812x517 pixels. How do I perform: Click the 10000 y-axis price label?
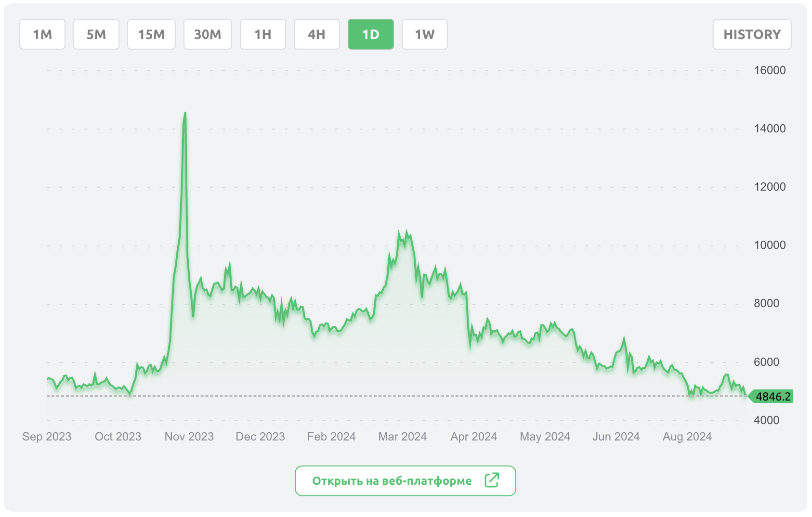click(770, 245)
